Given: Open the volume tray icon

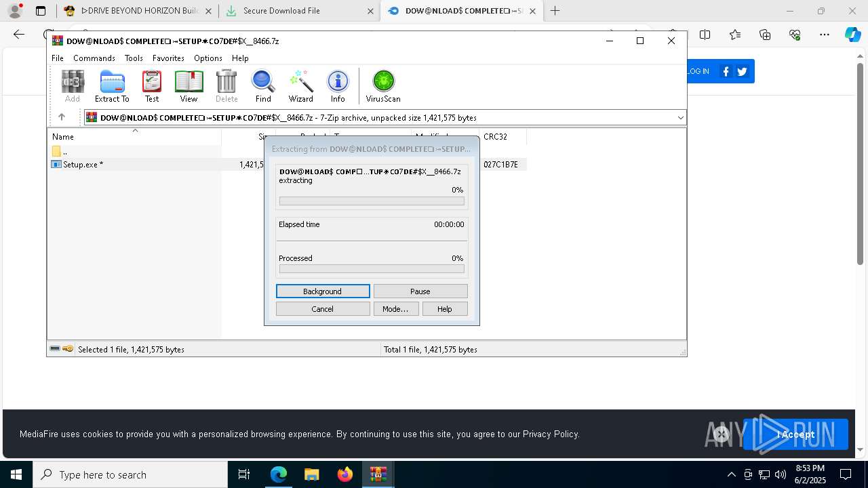Looking at the screenshot, I should click(780, 474).
